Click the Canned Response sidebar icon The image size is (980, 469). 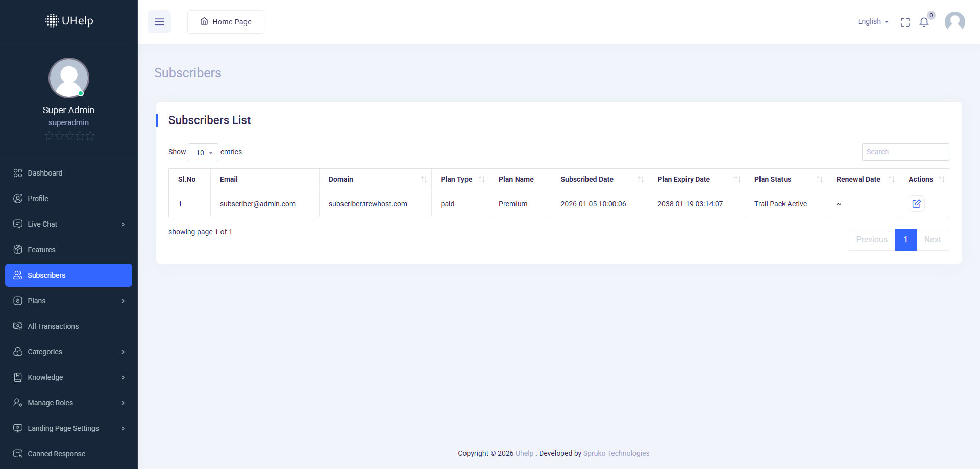pos(18,454)
